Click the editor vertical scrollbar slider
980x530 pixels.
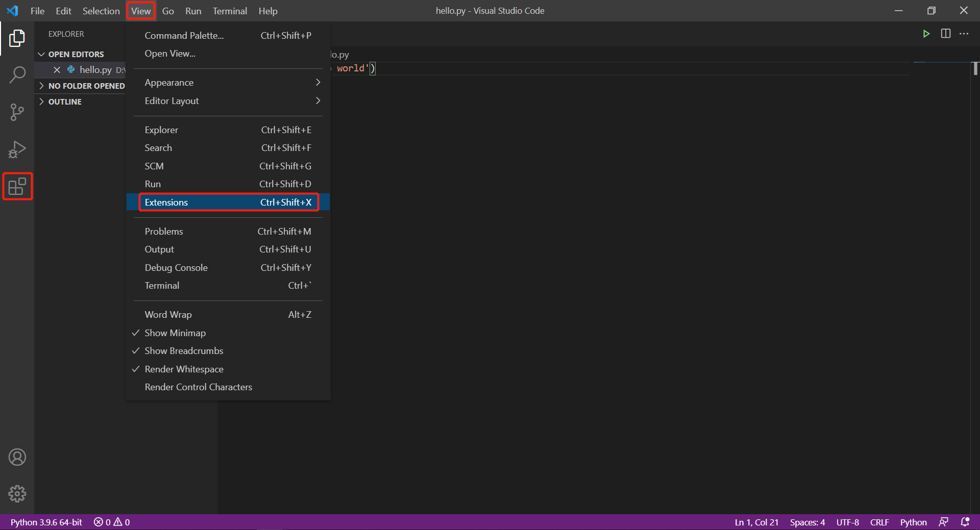975,68
